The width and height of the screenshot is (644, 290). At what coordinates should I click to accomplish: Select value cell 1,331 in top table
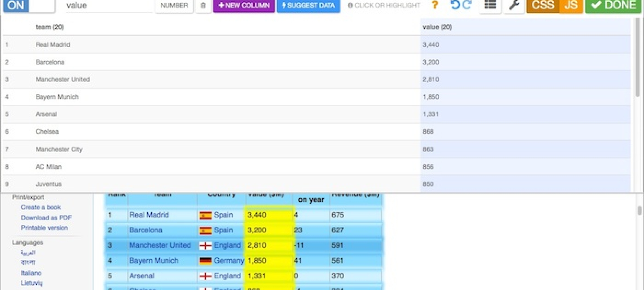point(525,114)
